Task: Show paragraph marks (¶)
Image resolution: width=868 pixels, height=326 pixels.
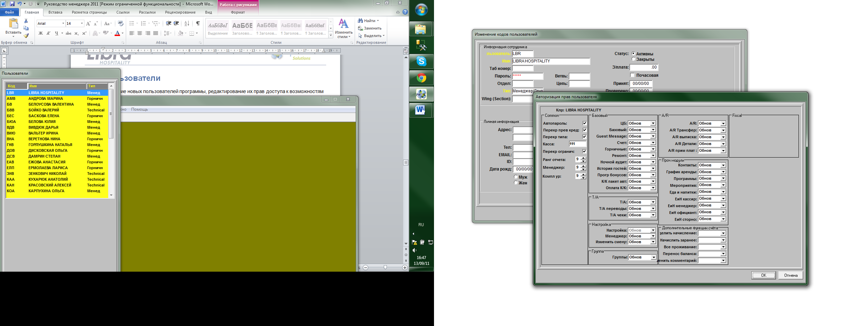Action: pos(198,23)
